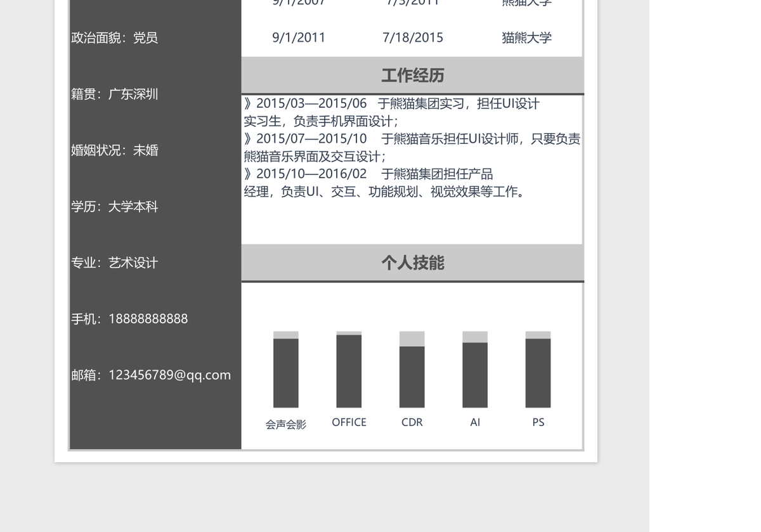Click the 2015/03—2015/06 internship line
The image size is (761, 532).
(392, 103)
